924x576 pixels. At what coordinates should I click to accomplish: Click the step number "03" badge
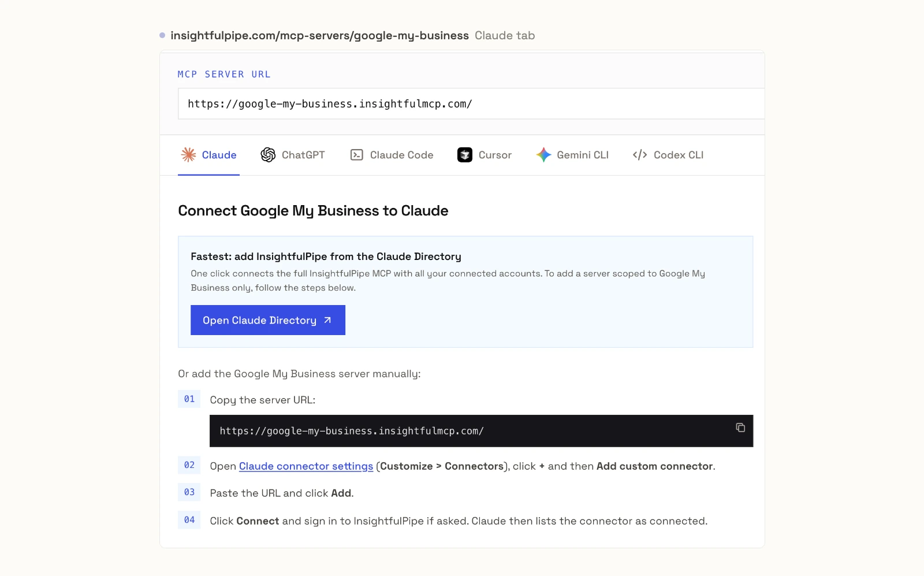tap(189, 492)
